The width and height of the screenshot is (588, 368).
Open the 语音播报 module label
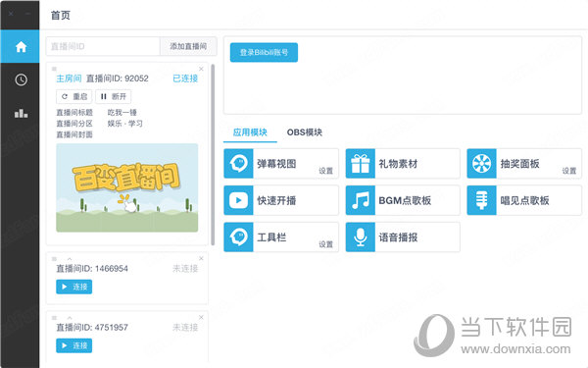click(398, 237)
